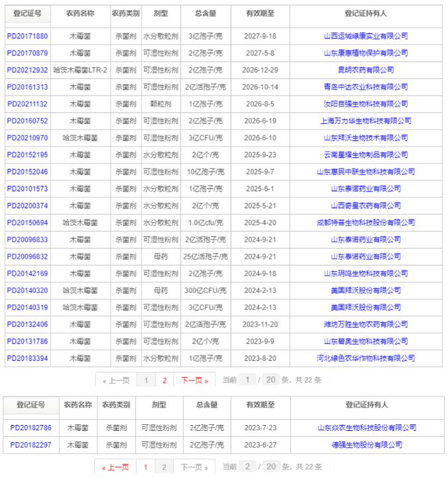Open holder 山东玥鸣生物科技有限公司
This screenshot has width=448, height=478.
(366, 273)
